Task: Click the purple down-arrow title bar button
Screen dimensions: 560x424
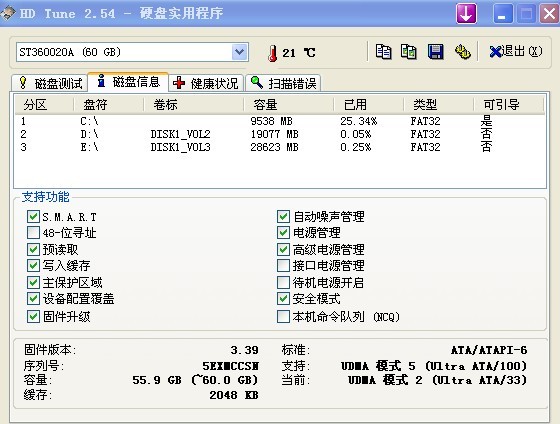Action: pos(466,14)
